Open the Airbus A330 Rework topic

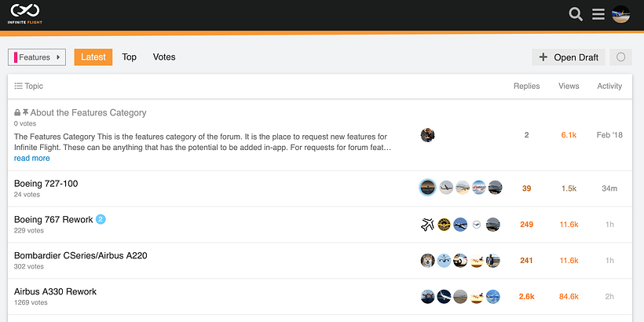[x=55, y=291]
